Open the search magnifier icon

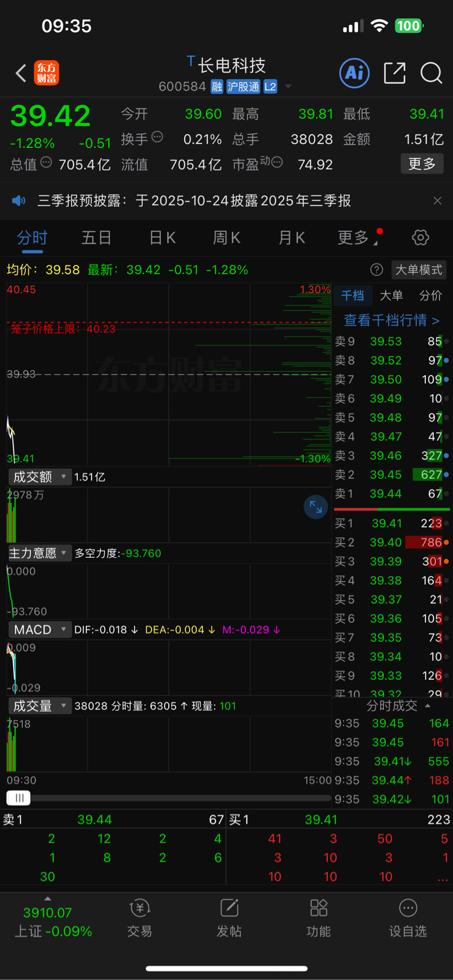pos(431,73)
